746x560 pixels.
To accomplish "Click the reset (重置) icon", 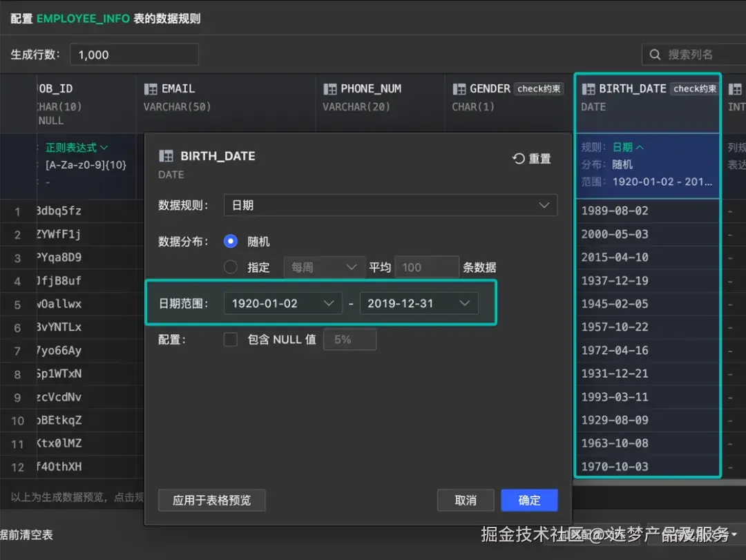I will (519, 158).
